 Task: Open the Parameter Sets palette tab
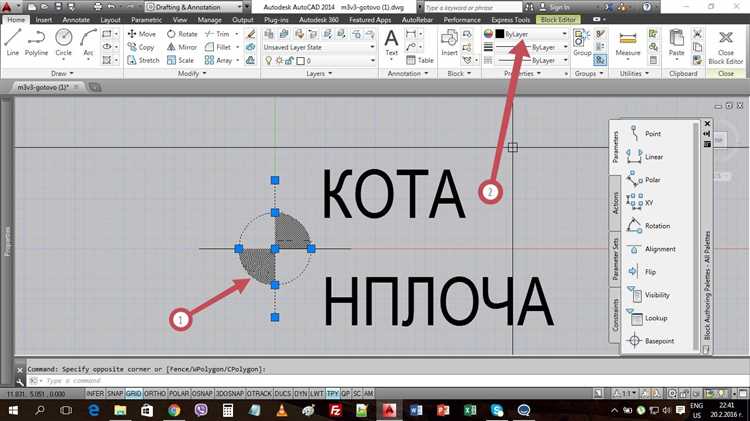615,259
